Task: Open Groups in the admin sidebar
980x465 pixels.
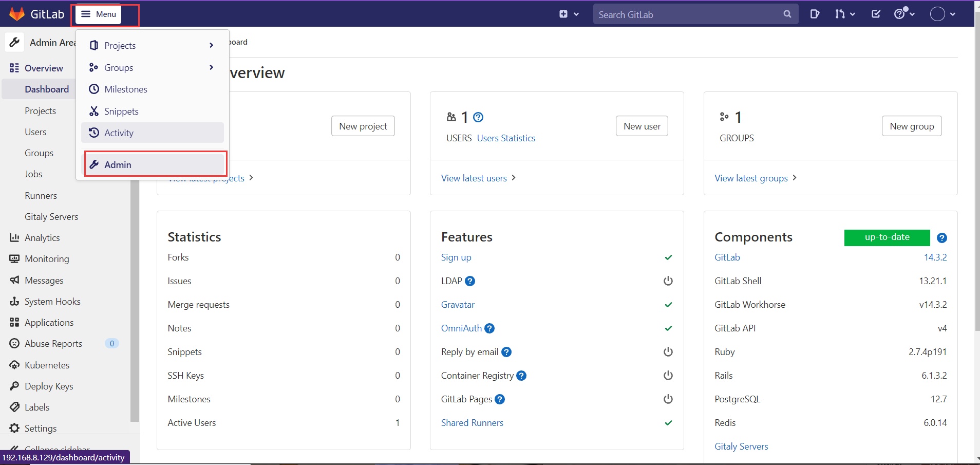Action: point(39,153)
